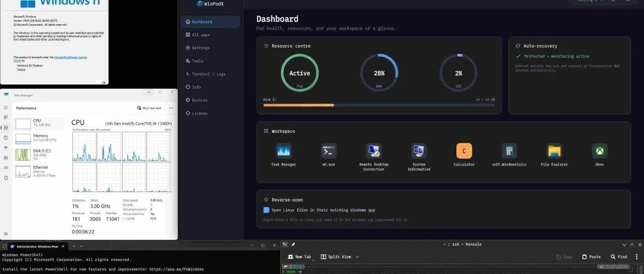Open Microsoft Software License Terms link

71,57
